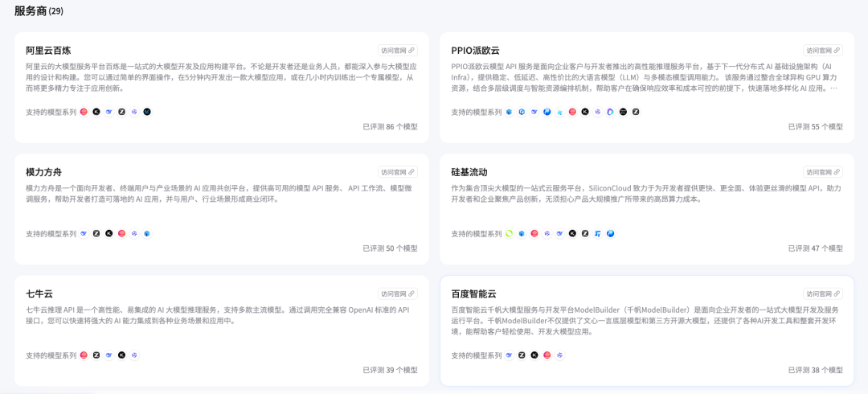Screen dimensions: 868x394
Task: Click the purple Qwen icon in 百度智能云 card
Action: (559, 355)
